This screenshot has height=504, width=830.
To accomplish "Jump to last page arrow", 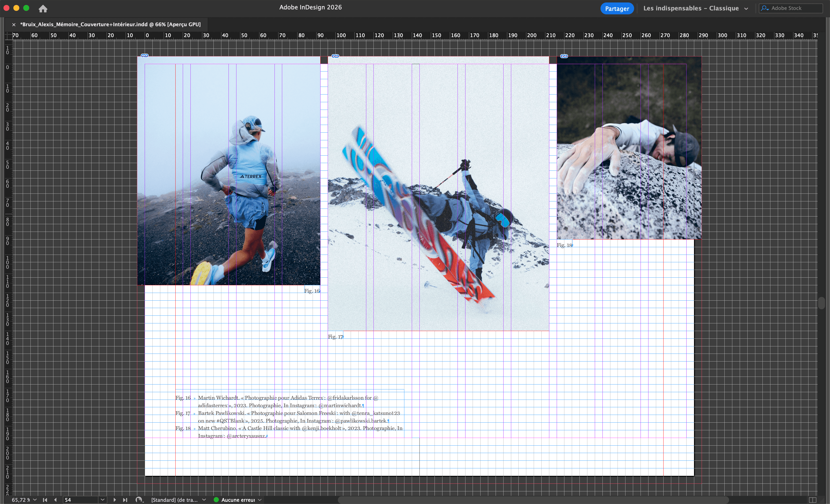I will point(125,500).
